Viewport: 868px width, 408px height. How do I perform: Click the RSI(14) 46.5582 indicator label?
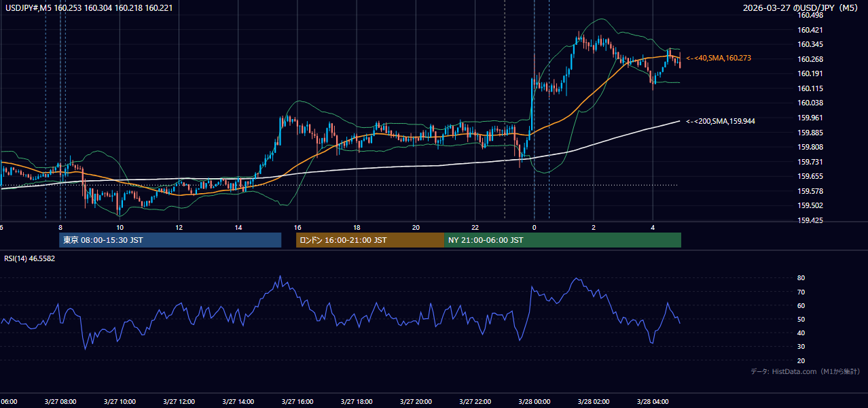[30, 258]
